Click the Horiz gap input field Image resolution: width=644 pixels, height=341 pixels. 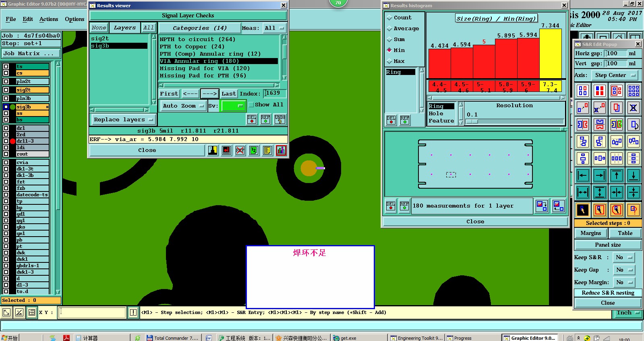point(616,54)
